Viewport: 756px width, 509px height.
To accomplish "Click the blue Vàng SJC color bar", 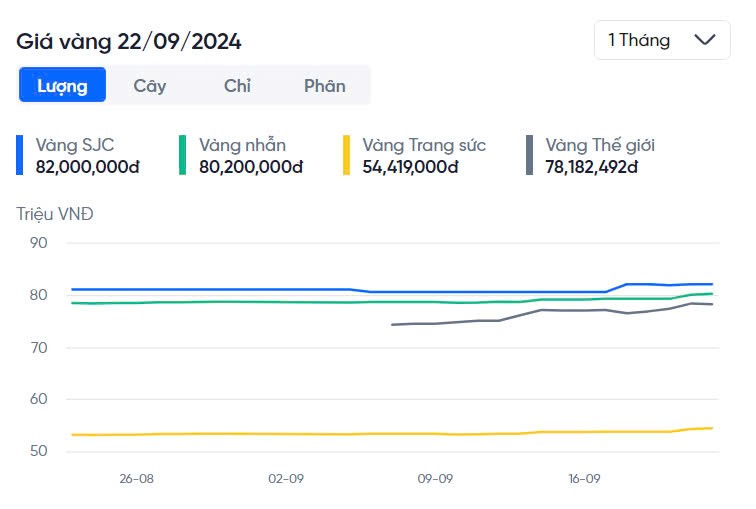I will (20, 155).
